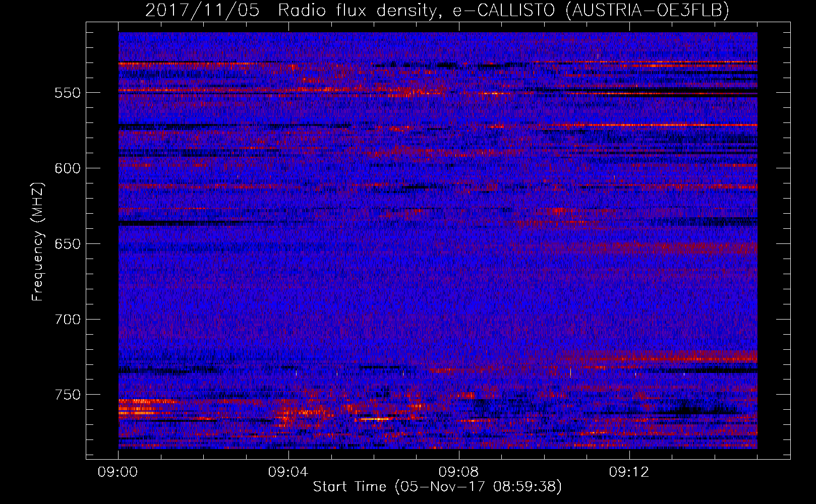Click the 'Frequency (MHZ)' axis label
This screenshot has height=504, width=816.
[x=38, y=241]
